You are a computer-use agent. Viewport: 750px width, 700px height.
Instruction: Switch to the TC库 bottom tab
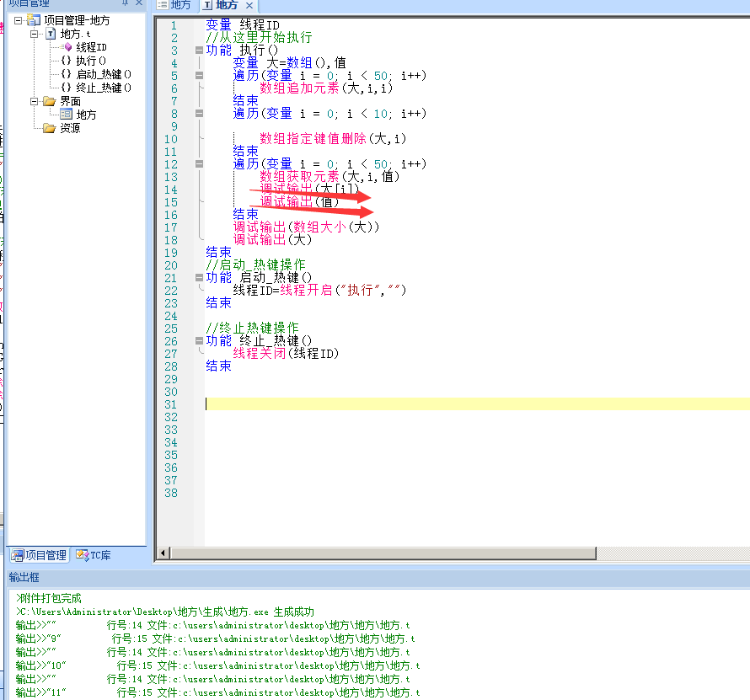click(94, 555)
